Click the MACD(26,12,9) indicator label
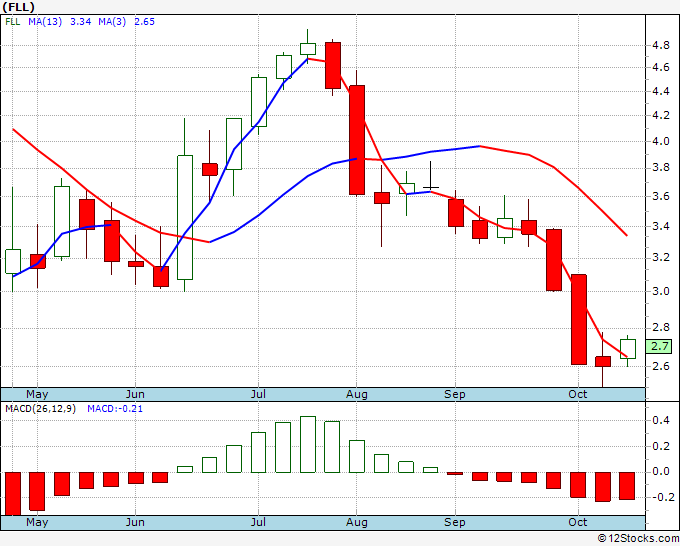680x546 pixels. [41, 409]
